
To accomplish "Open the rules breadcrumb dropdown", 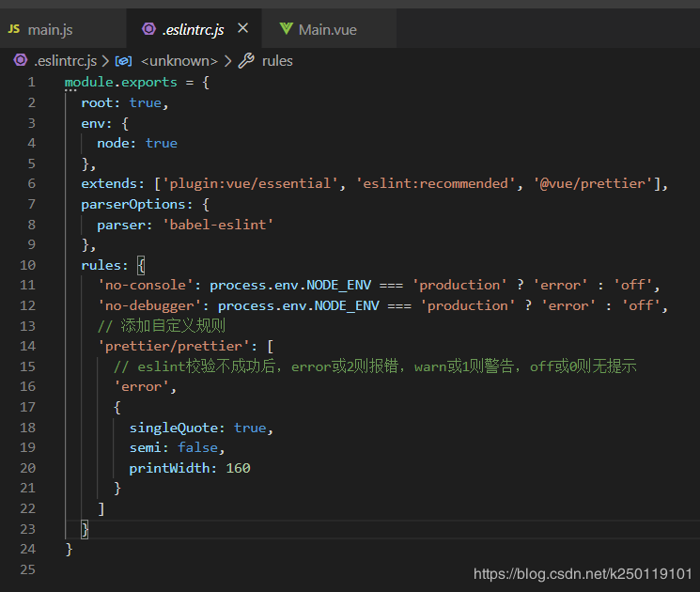I will pos(277,61).
